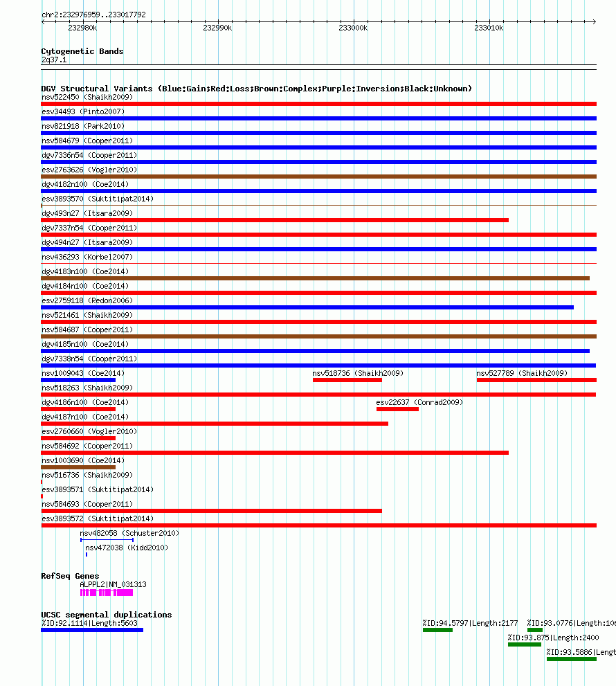This screenshot has width=616, height=686.
Task: Select nsv516736 (Shaikh2009) label
Action: [x=87, y=475]
